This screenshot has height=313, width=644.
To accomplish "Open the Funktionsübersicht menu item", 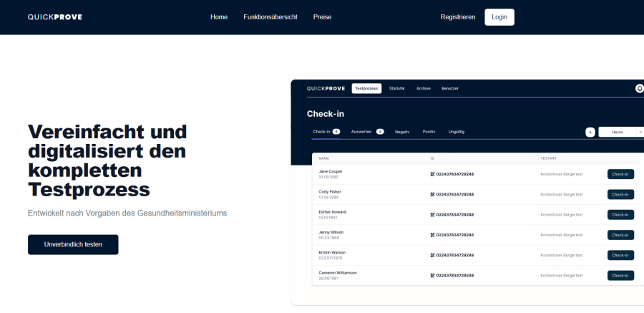I will point(270,17).
